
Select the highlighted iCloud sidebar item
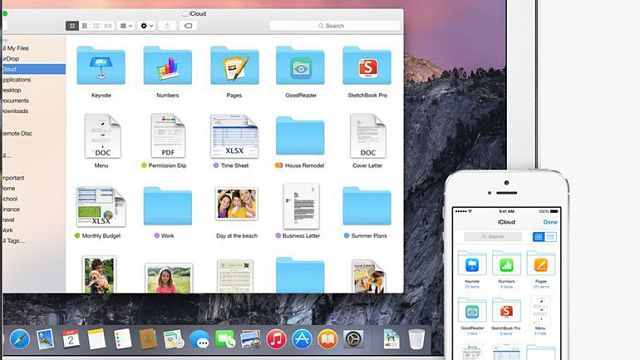33,69
